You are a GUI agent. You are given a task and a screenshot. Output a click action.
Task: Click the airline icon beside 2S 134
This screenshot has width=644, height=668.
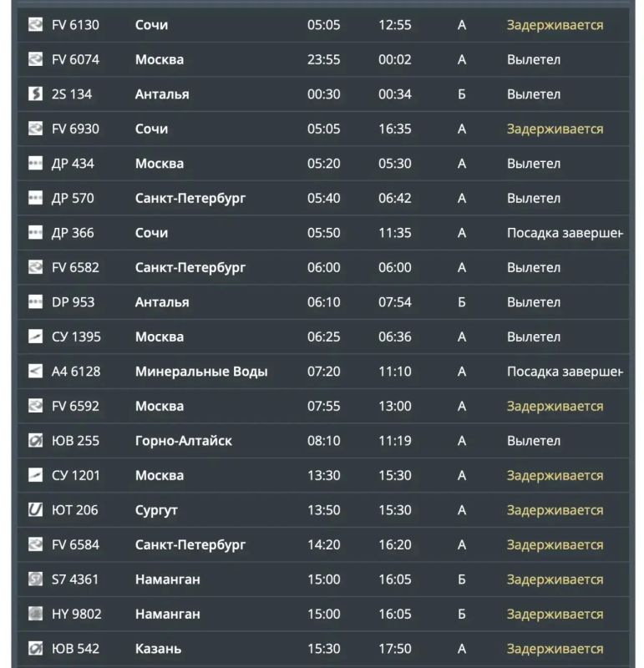click(x=35, y=94)
